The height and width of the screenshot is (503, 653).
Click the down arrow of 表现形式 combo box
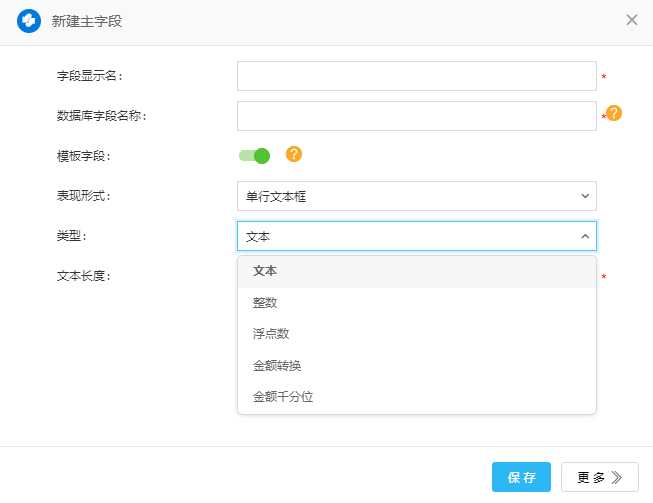pyautogui.click(x=585, y=196)
